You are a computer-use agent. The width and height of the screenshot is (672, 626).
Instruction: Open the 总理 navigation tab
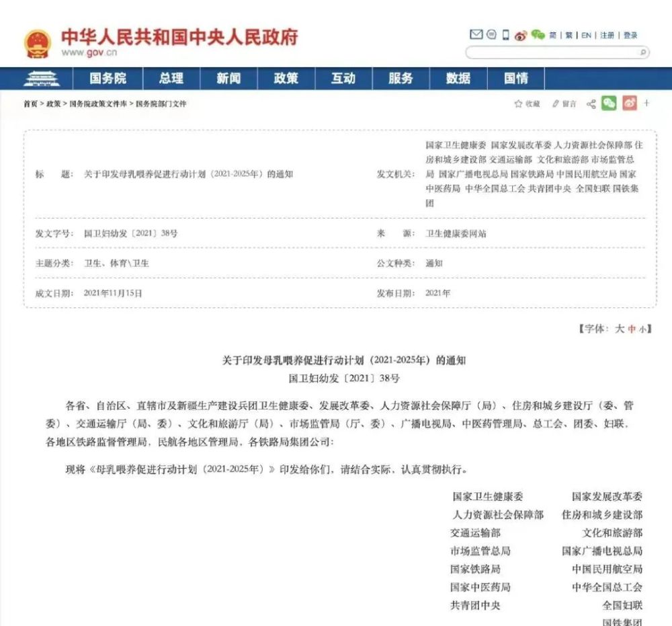point(171,79)
